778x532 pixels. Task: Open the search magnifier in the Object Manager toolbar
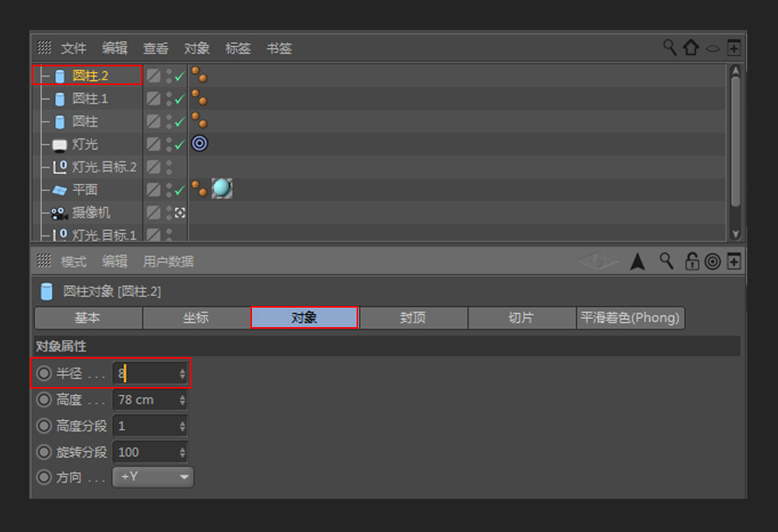tap(669, 46)
